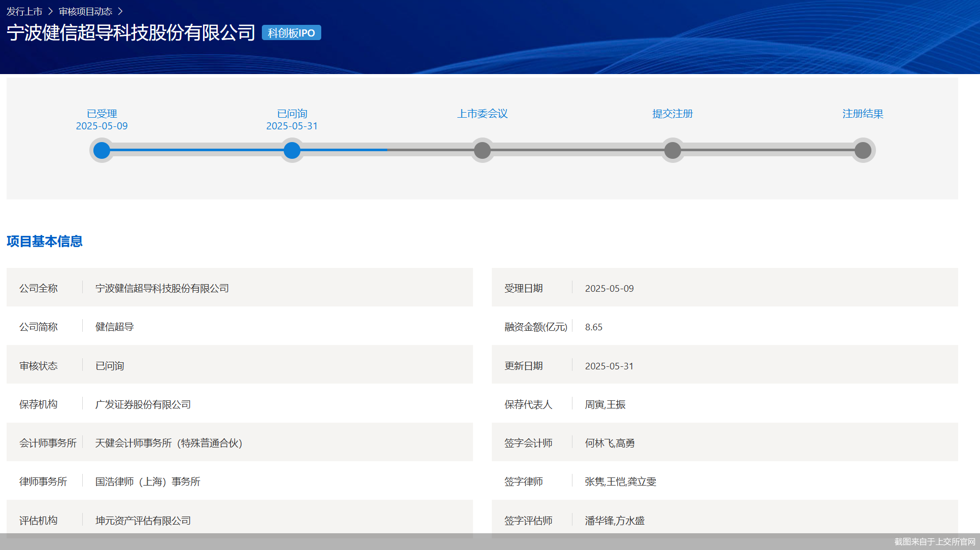Open the 审核项目动态 breadcrumb link

pos(85,11)
